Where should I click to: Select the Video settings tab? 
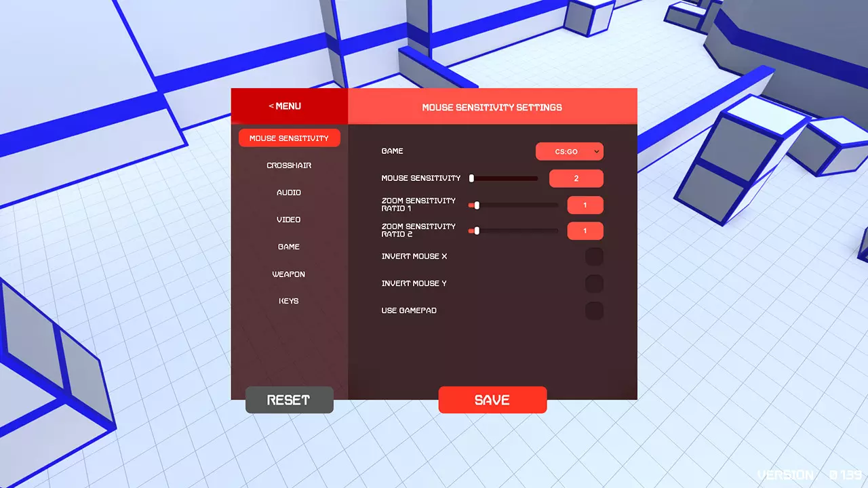(x=290, y=220)
